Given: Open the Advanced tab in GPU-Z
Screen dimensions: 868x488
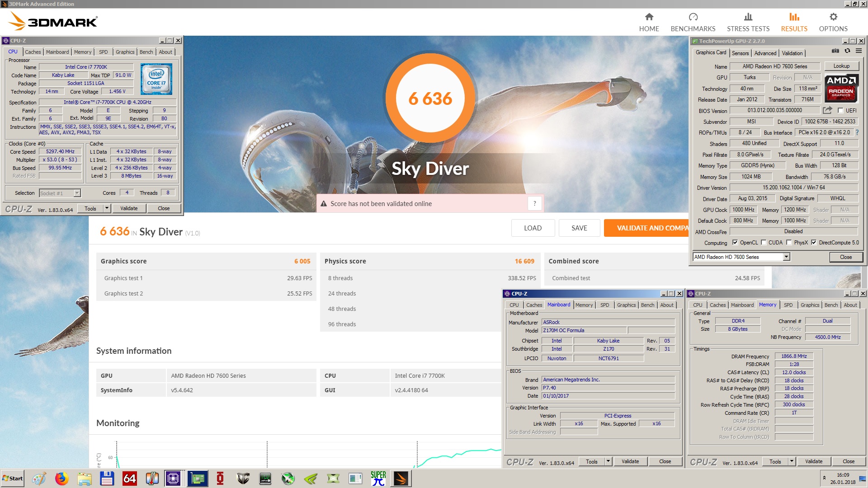Looking at the screenshot, I should (x=765, y=53).
